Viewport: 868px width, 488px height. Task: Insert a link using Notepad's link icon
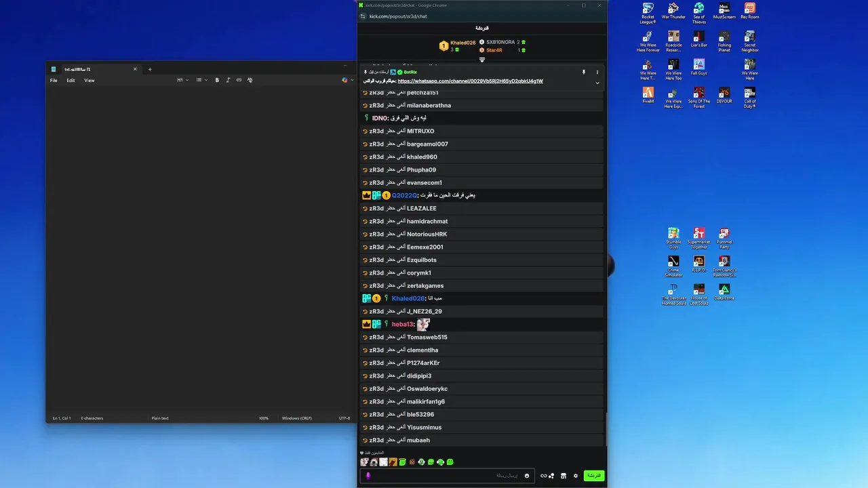click(239, 80)
